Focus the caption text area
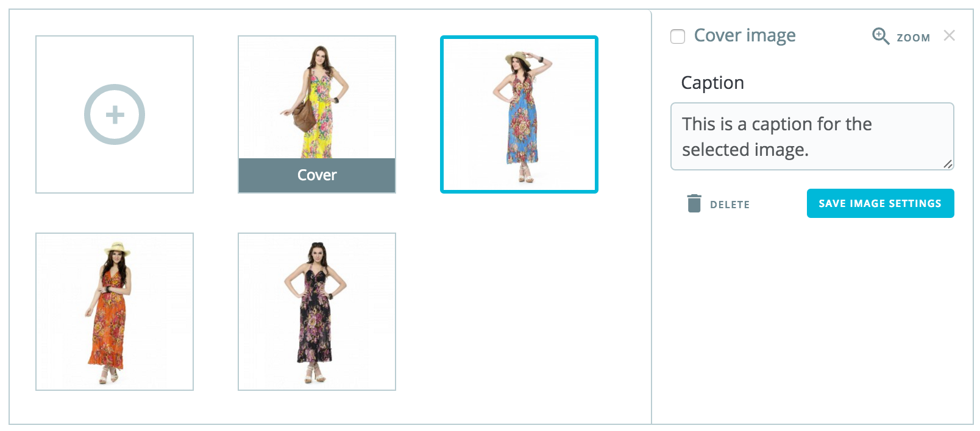980x431 pixels. click(812, 136)
